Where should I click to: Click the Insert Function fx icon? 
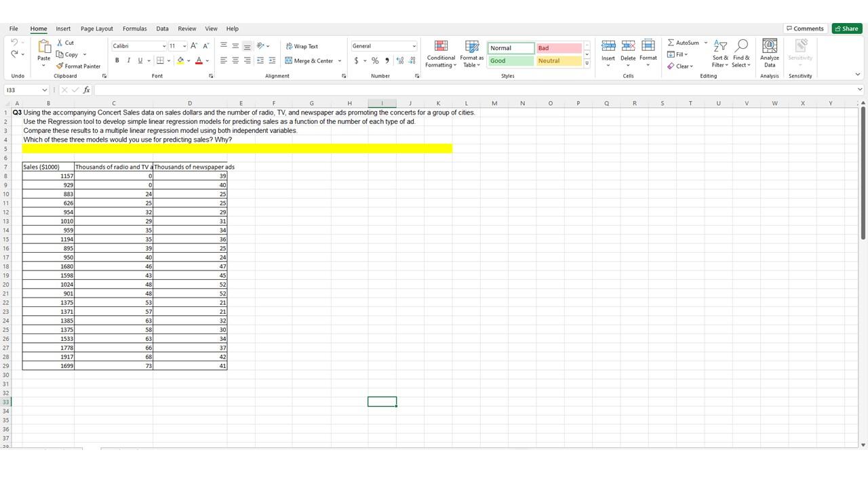point(86,90)
